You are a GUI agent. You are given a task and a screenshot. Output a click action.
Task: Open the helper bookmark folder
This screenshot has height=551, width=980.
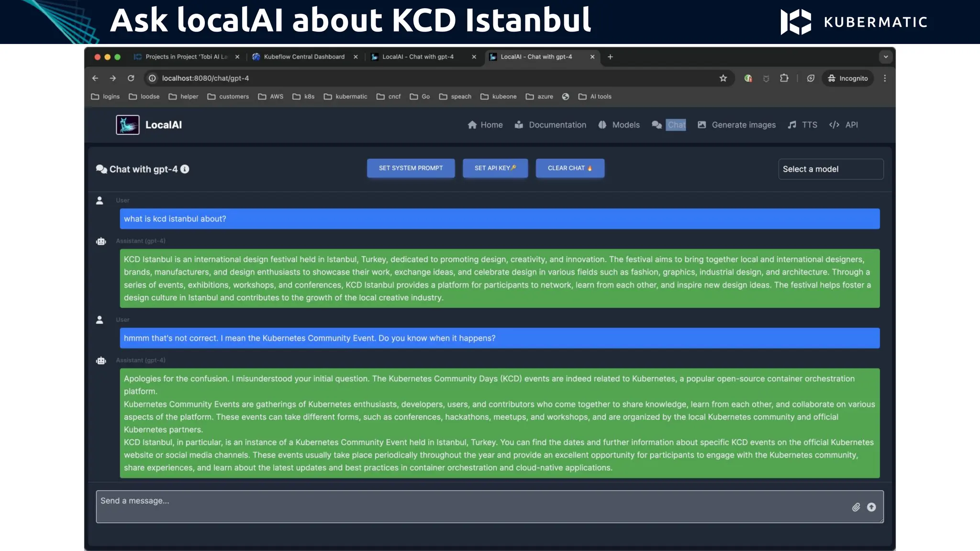pyautogui.click(x=183, y=96)
